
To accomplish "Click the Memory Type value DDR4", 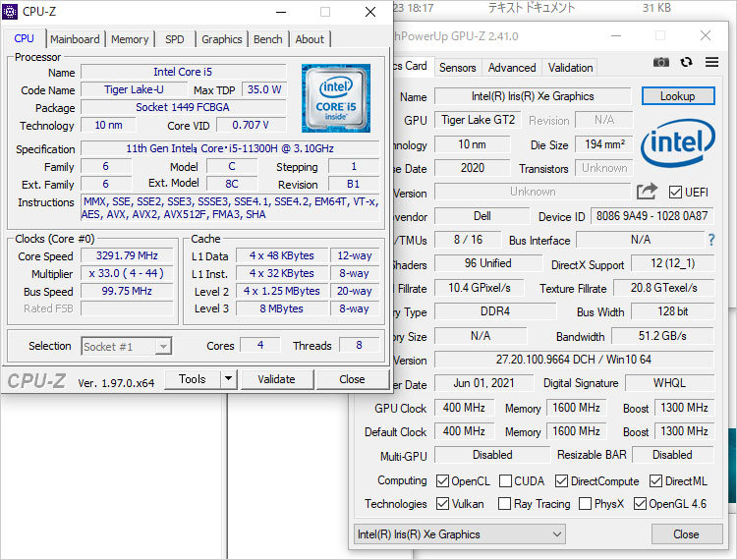I will click(x=495, y=311).
